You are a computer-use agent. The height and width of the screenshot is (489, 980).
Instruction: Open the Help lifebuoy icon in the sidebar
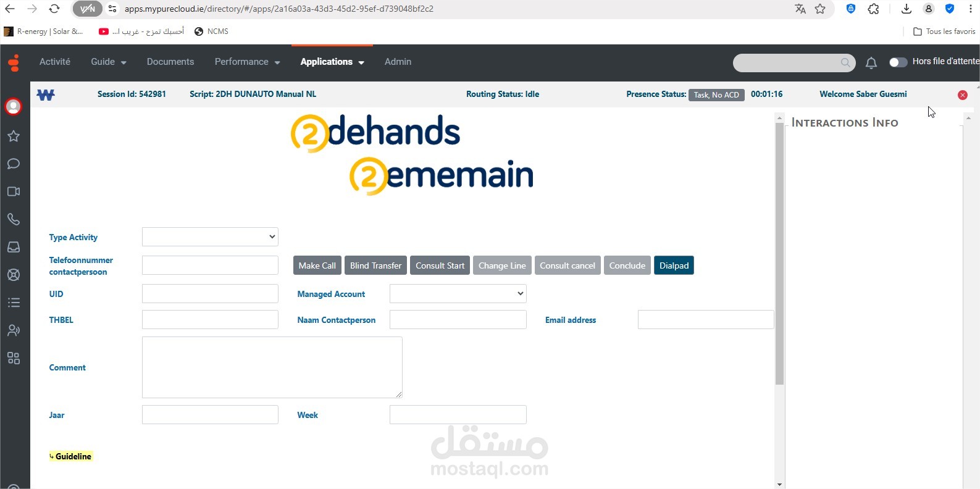14,275
